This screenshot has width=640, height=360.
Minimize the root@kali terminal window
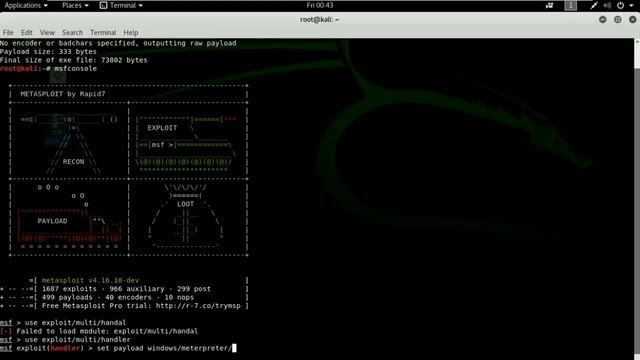point(602,19)
